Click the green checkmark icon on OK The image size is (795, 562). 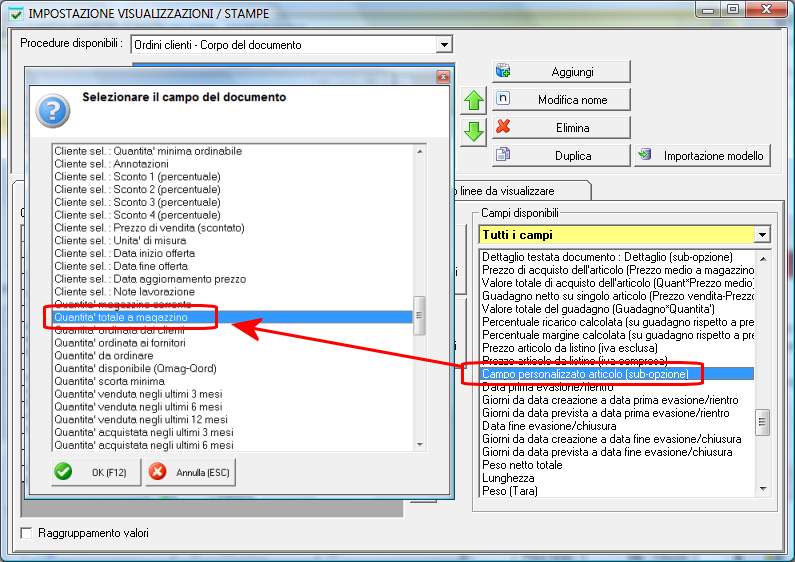pyautogui.click(x=63, y=472)
